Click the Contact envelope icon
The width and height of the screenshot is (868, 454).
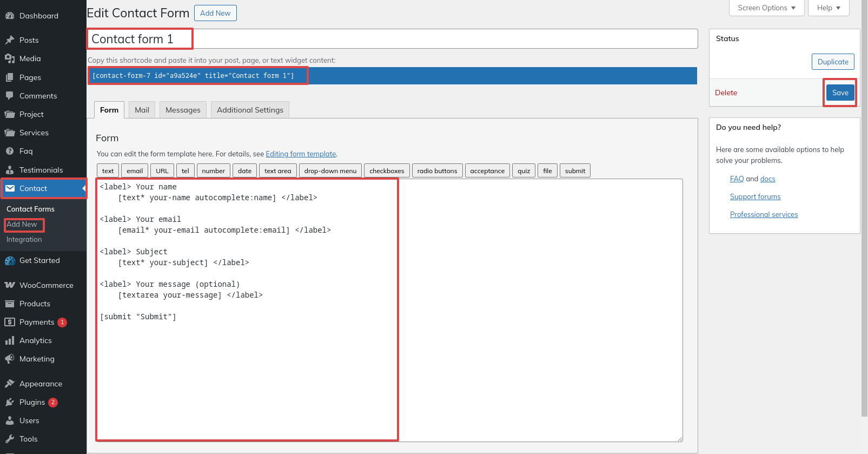pyautogui.click(x=10, y=188)
